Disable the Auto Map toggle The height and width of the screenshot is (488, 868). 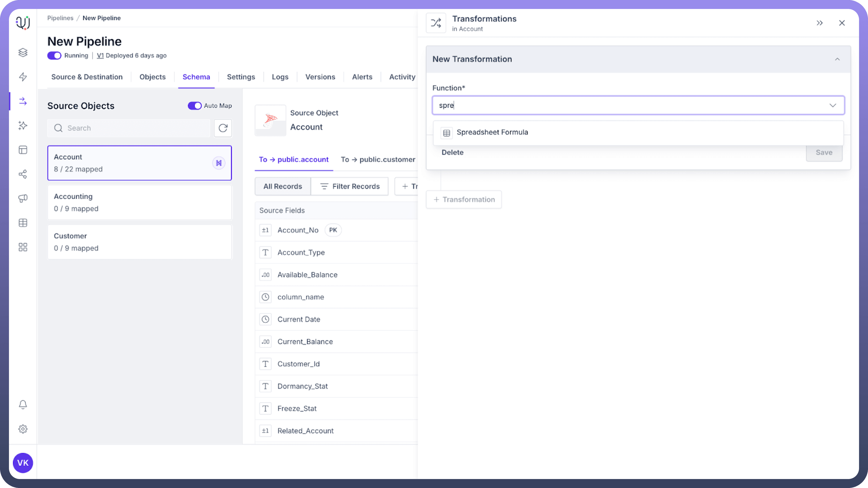coord(194,106)
